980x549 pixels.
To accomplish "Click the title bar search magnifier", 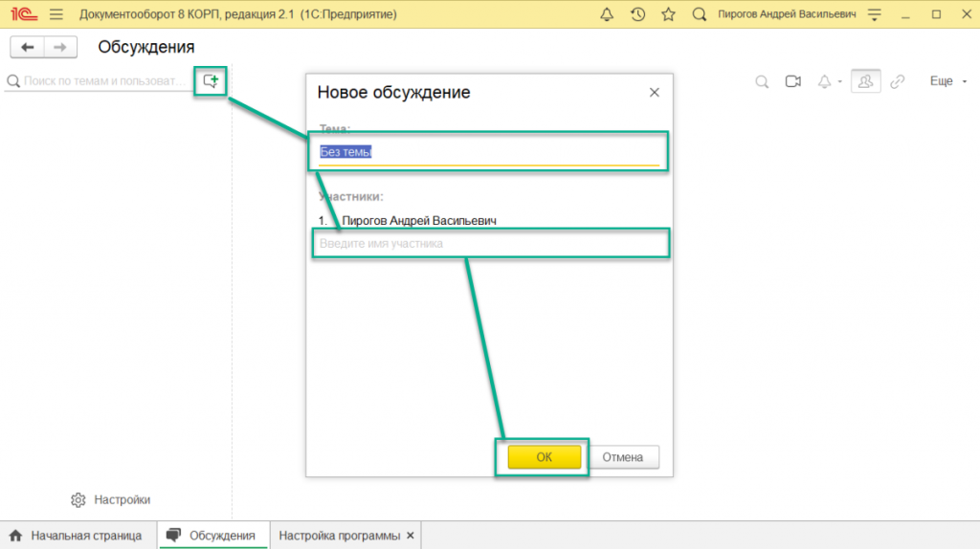I will click(x=699, y=14).
